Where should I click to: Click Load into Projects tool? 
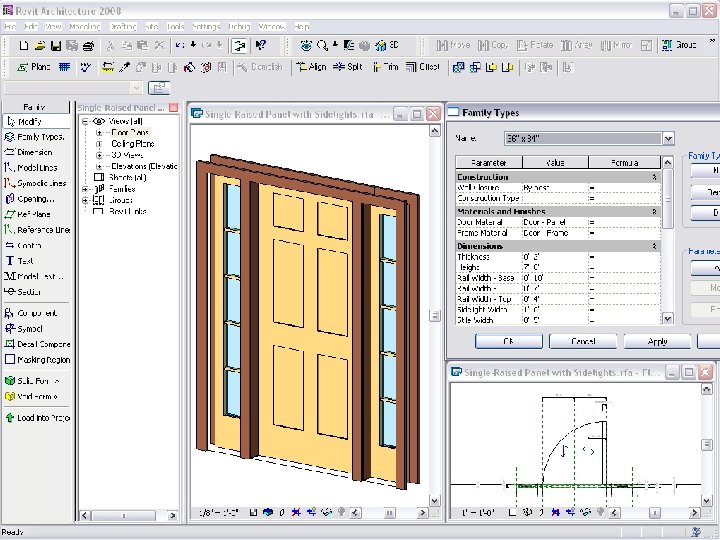point(42,418)
